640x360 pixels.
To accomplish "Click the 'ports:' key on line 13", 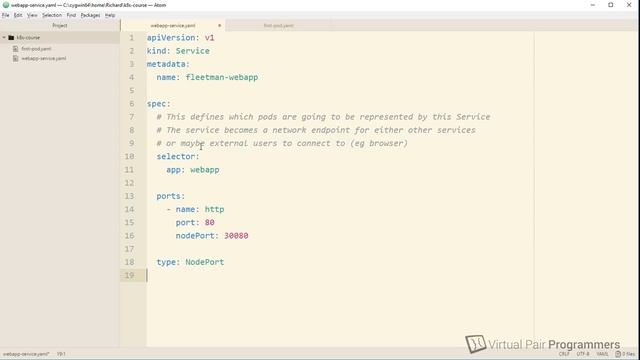I will click(171, 196).
